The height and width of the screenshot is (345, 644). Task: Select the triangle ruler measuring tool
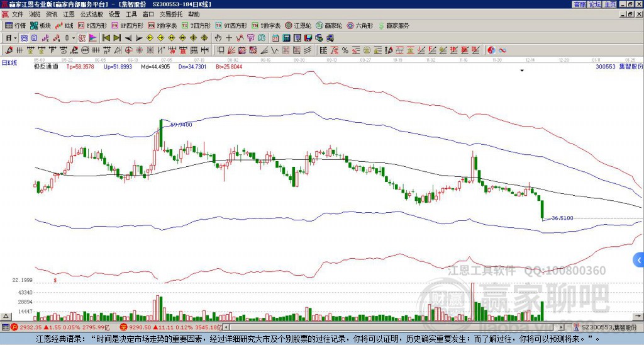[x=118, y=50]
